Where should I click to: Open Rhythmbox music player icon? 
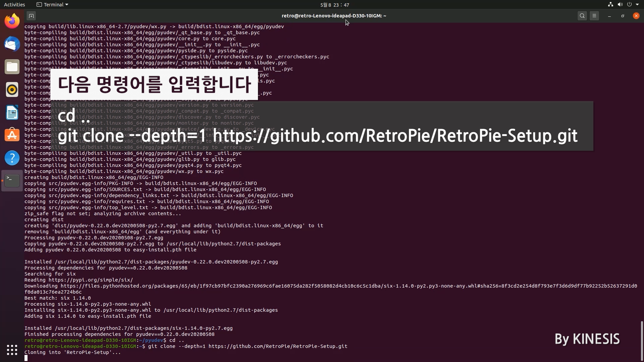(x=12, y=89)
